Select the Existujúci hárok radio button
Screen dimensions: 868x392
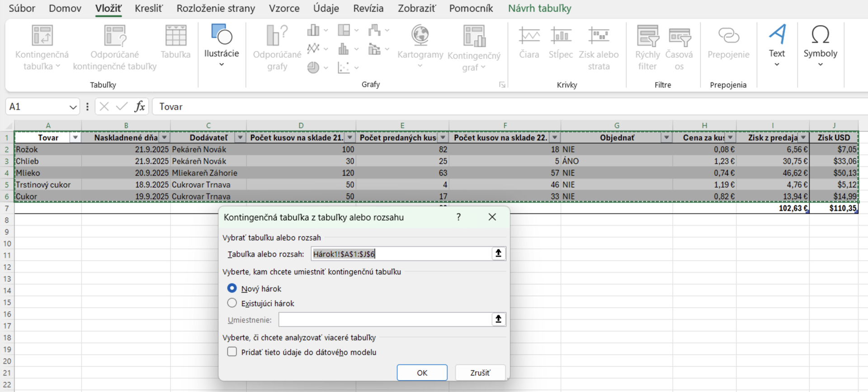click(x=232, y=303)
